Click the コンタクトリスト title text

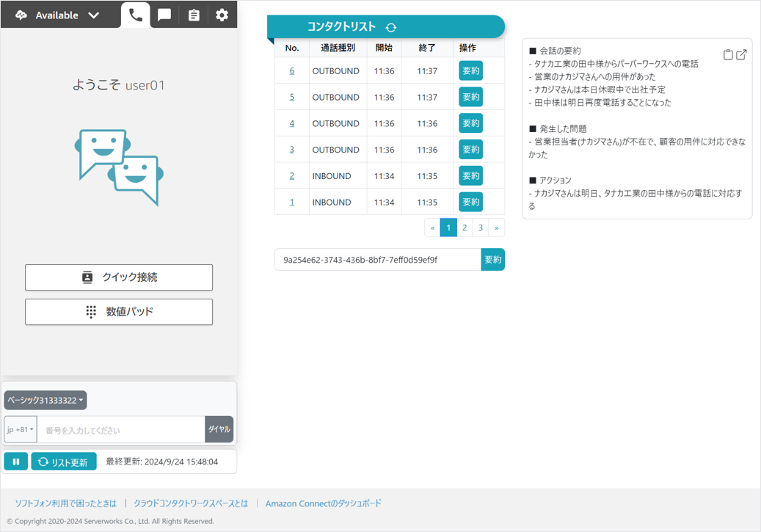tap(341, 26)
